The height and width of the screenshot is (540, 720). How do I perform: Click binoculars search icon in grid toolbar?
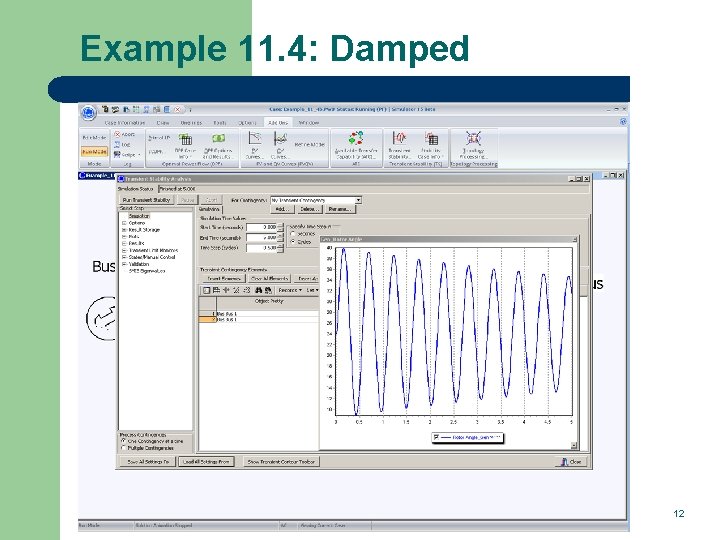tap(259, 290)
